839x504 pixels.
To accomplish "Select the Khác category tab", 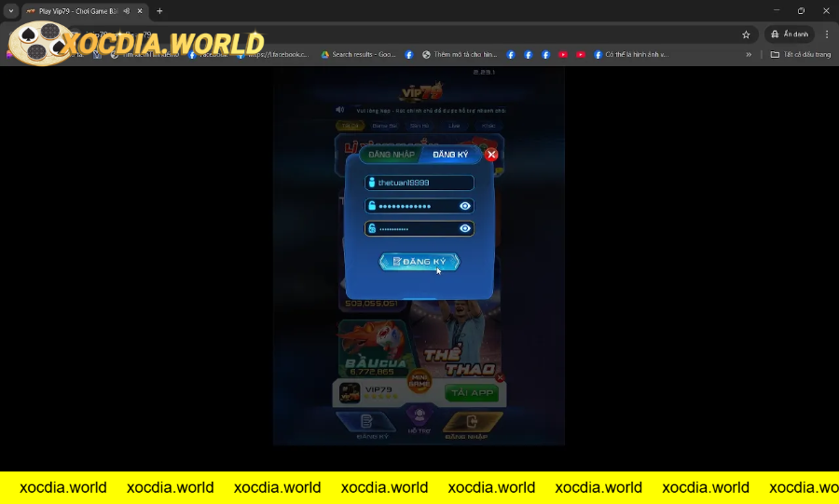I will (x=488, y=126).
